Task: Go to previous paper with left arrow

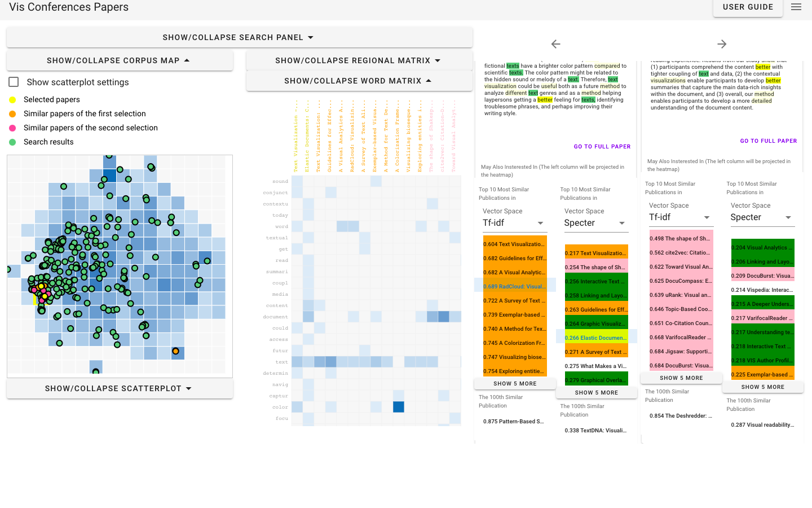Action: (556, 44)
